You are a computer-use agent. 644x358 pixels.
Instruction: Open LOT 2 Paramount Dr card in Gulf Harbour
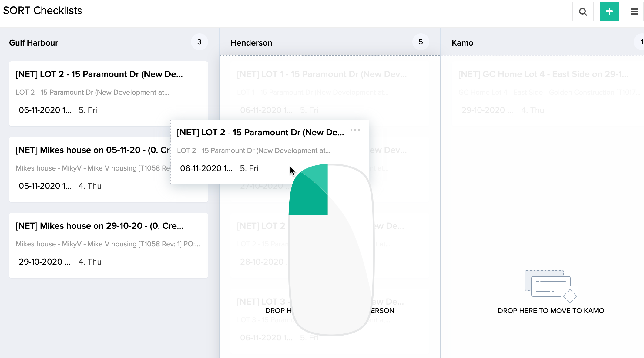click(x=99, y=74)
